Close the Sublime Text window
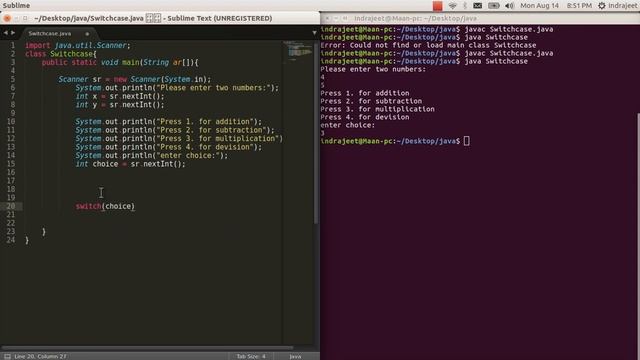Screen dimensions: 640x360 7,18
